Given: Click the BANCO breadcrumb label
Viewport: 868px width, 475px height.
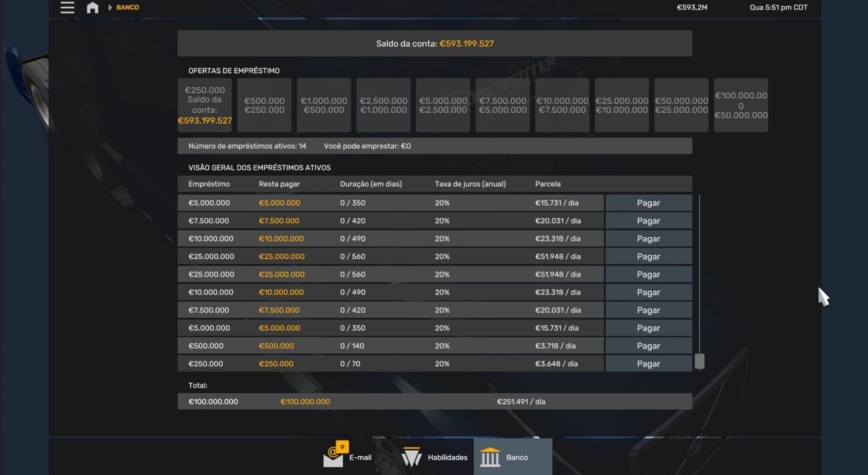Looking at the screenshot, I should [x=128, y=7].
